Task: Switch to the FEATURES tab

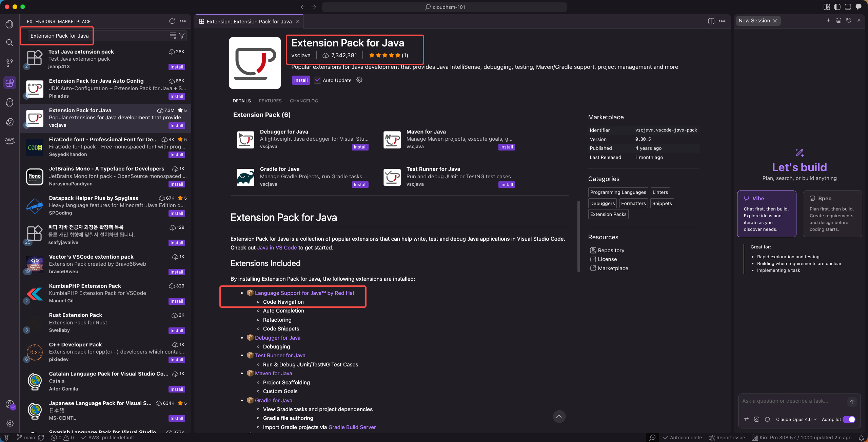Action: click(270, 101)
